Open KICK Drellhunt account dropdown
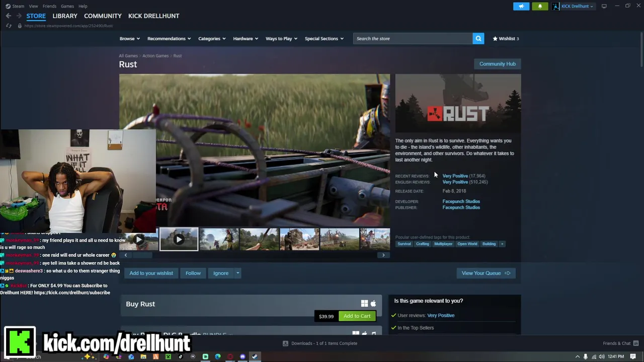Image resolution: width=644 pixels, height=362 pixels. [x=577, y=6]
